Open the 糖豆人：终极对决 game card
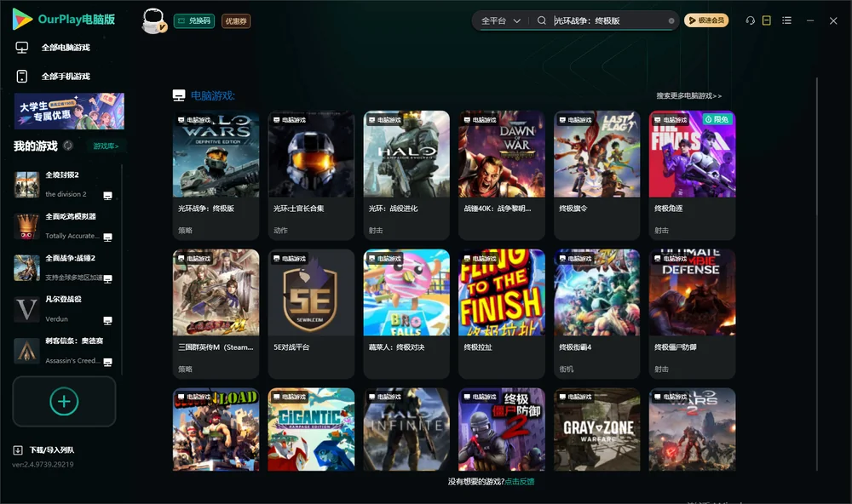 (406, 313)
